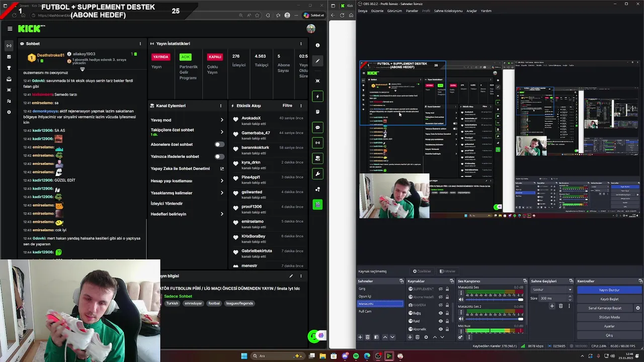Open Soldur transition dropdown

point(552,290)
